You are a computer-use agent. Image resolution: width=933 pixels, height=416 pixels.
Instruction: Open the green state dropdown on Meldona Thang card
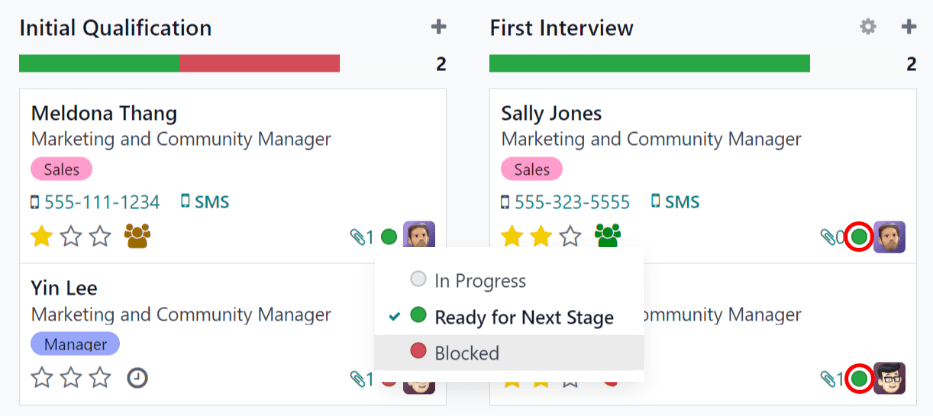pyautogui.click(x=389, y=237)
